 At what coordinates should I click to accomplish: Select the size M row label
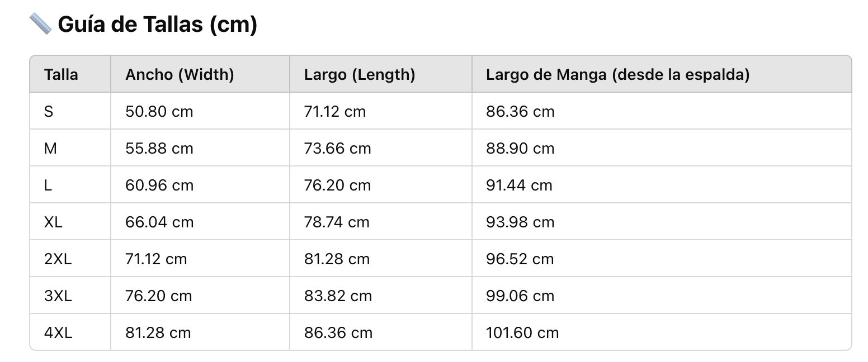(x=50, y=149)
